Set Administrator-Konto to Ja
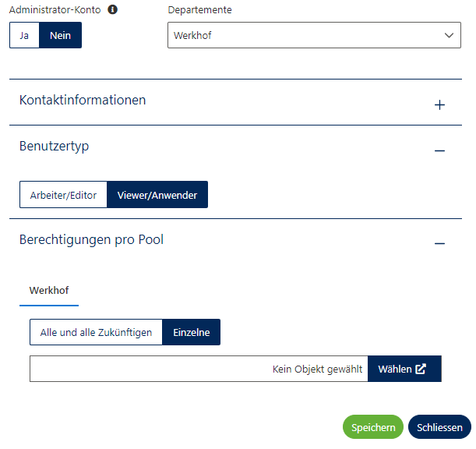The image size is (476, 449). click(24, 36)
